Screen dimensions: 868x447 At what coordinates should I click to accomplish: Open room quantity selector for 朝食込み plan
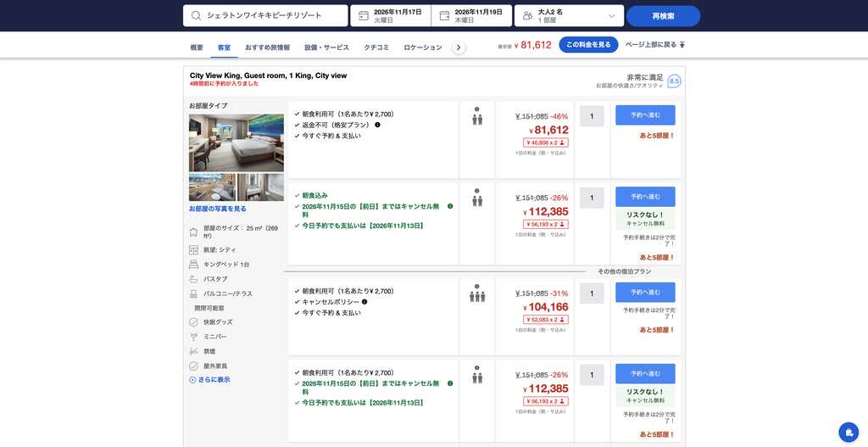[592, 198]
